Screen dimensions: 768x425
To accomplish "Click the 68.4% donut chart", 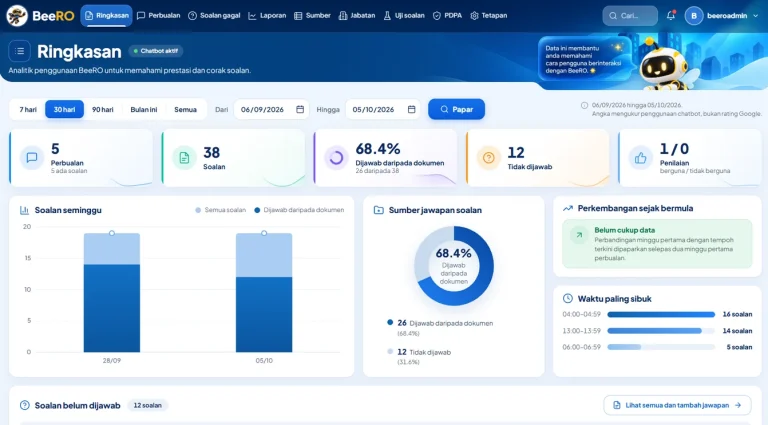I will click(x=454, y=266).
